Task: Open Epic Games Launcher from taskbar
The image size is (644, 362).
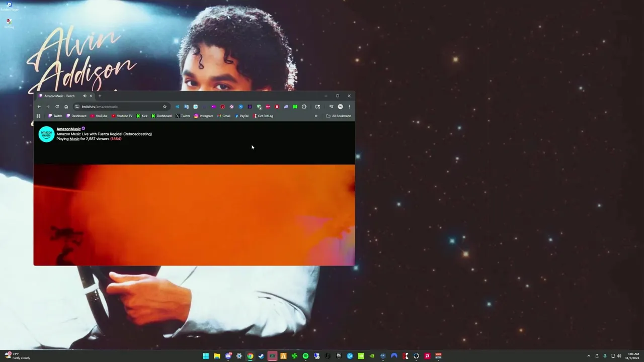Action: pos(339,356)
